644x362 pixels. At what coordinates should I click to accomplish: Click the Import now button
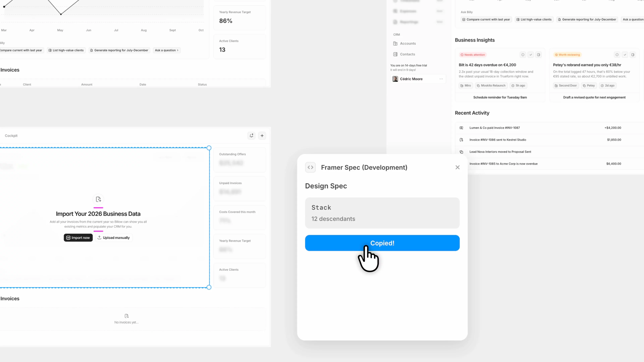click(x=78, y=238)
